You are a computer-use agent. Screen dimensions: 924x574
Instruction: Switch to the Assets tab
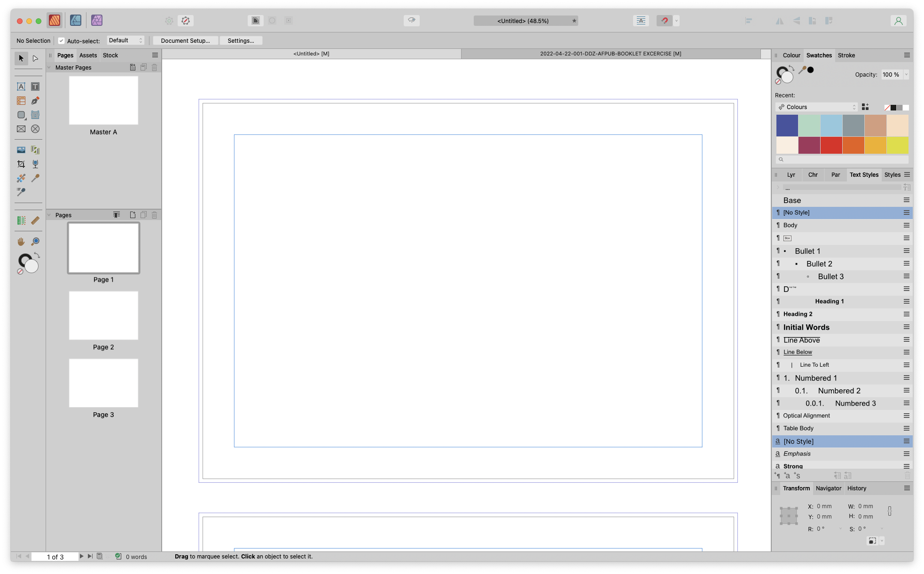click(88, 55)
